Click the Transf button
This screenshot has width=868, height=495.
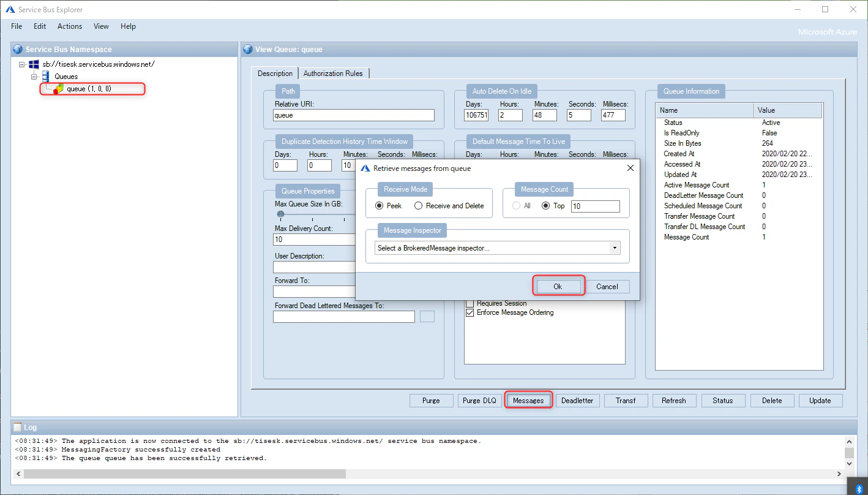626,401
